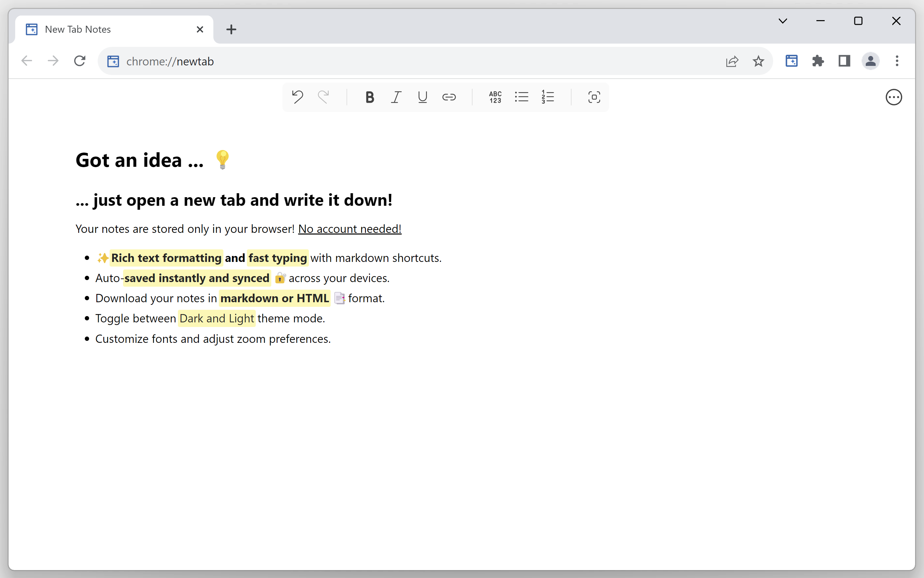
Task: Click highlighted 'Rich text formatting' text
Action: point(166,258)
